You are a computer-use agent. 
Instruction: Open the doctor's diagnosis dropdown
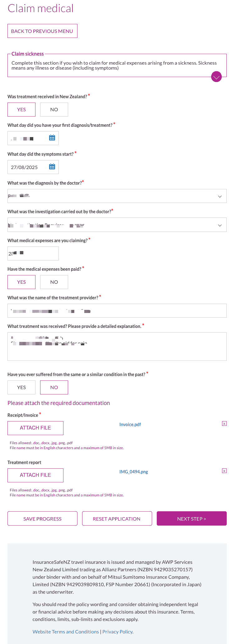117,196
